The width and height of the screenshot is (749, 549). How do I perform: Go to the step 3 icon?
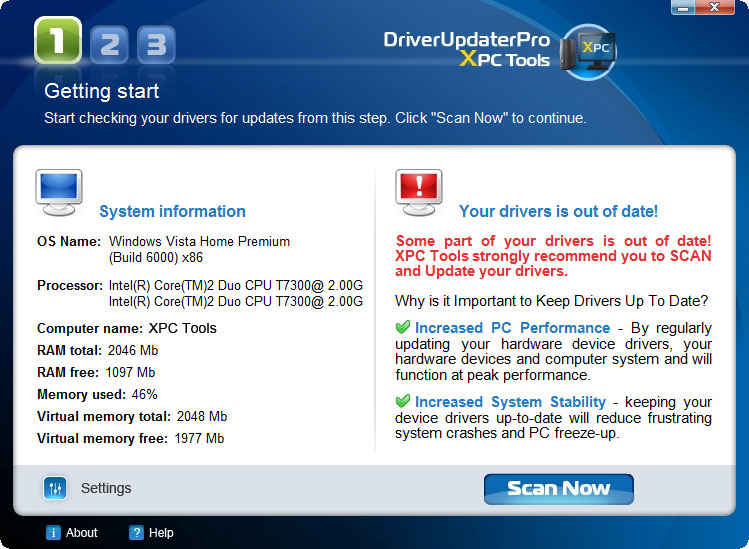(x=156, y=44)
